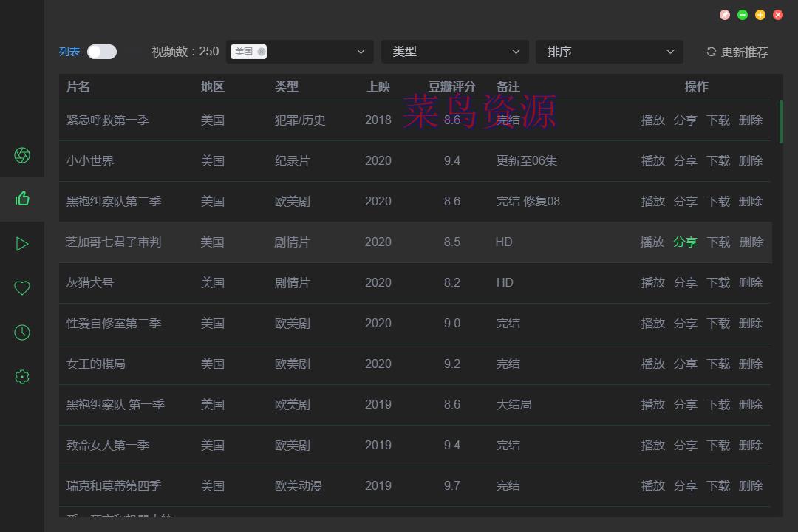The height and width of the screenshot is (532, 798).
Task: Open settings via the gear icon
Action: 22,376
